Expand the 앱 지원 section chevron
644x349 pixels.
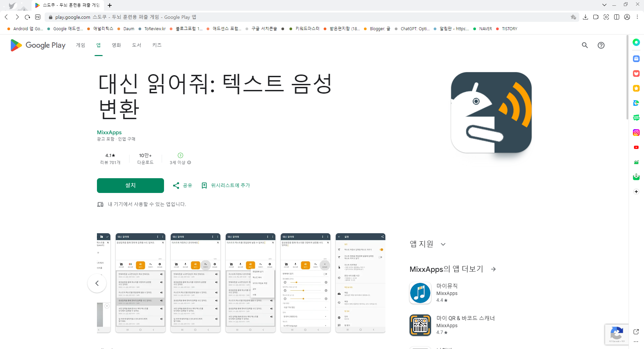[443, 244]
